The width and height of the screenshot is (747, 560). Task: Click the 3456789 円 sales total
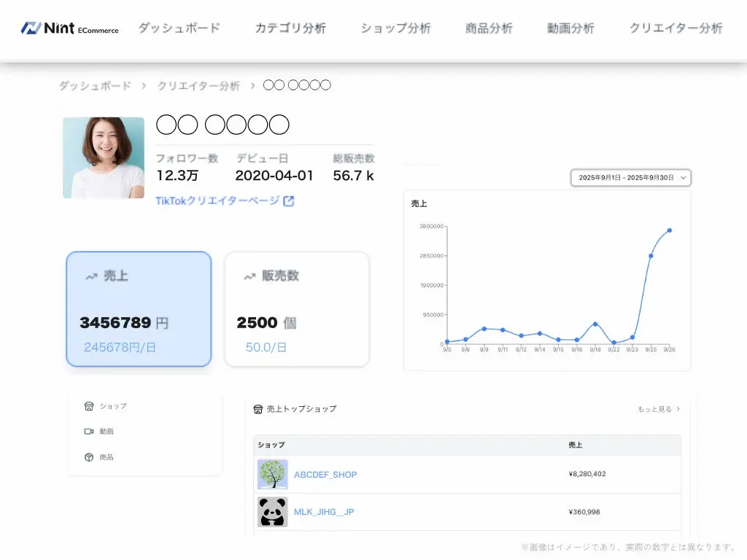(x=124, y=323)
